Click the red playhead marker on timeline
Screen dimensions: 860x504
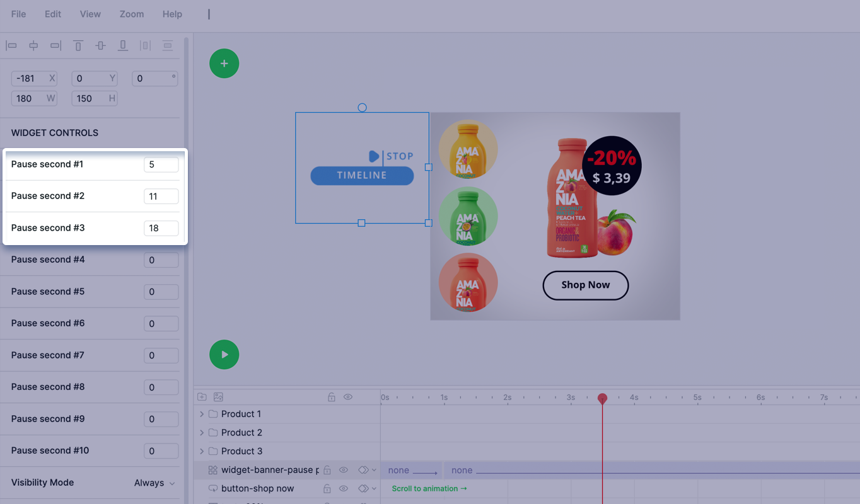(x=602, y=398)
